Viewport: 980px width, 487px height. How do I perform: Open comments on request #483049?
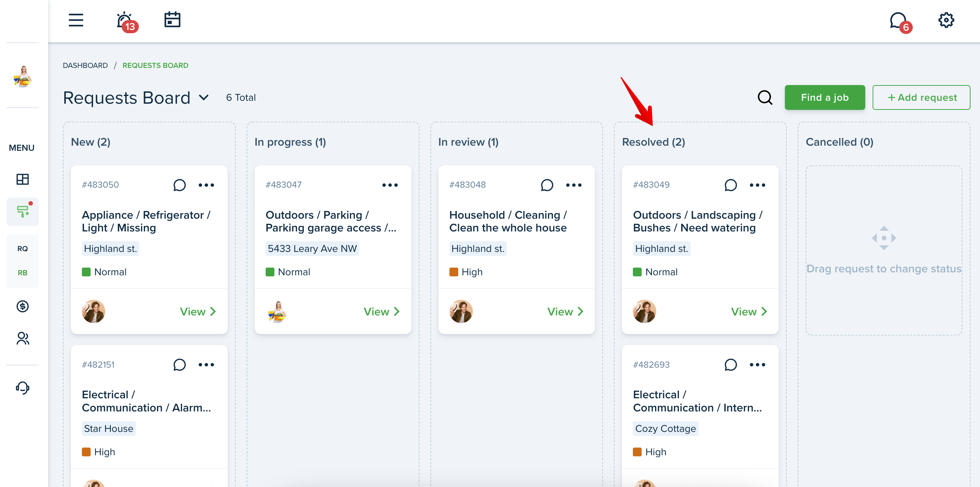click(x=730, y=185)
